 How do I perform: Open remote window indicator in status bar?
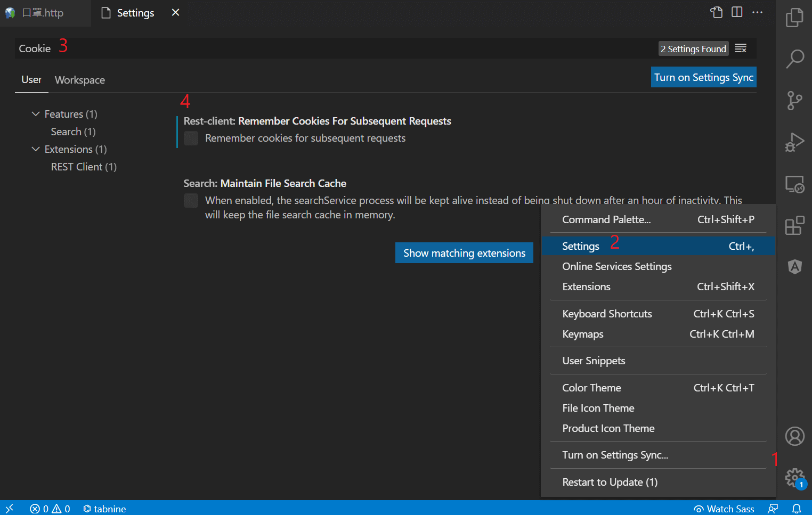(9, 508)
